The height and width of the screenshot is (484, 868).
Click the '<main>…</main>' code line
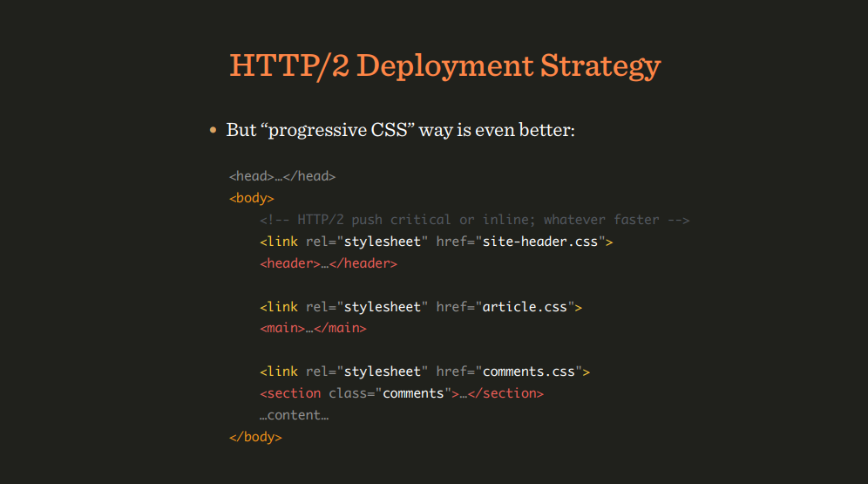tap(314, 328)
